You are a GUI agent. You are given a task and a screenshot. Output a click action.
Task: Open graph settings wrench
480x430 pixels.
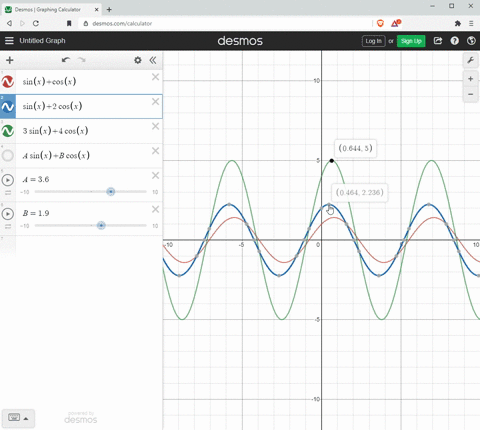(x=470, y=60)
